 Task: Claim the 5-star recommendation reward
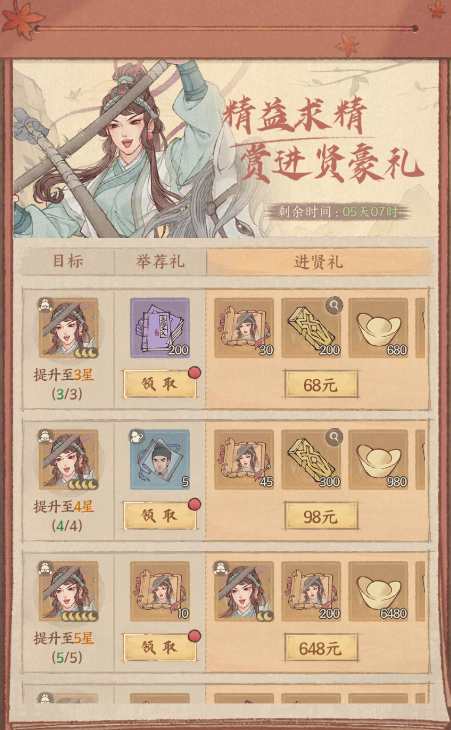point(160,648)
